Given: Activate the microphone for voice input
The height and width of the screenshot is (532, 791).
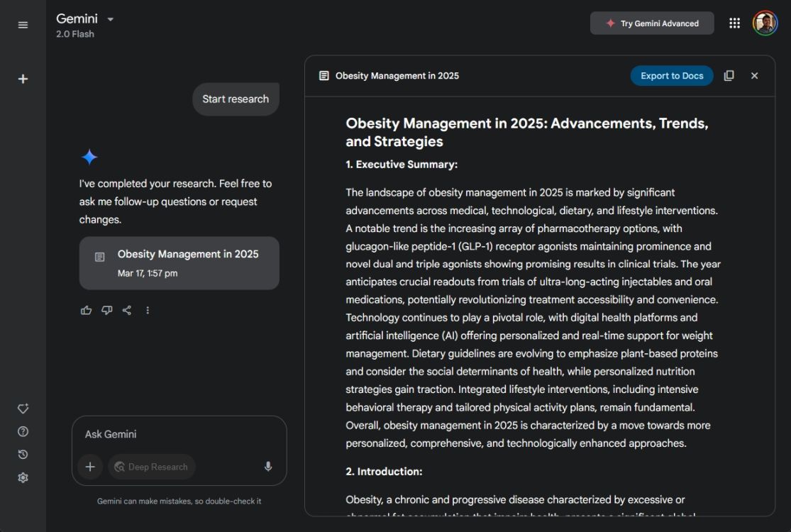Looking at the screenshot, I should tap(267, 467).
